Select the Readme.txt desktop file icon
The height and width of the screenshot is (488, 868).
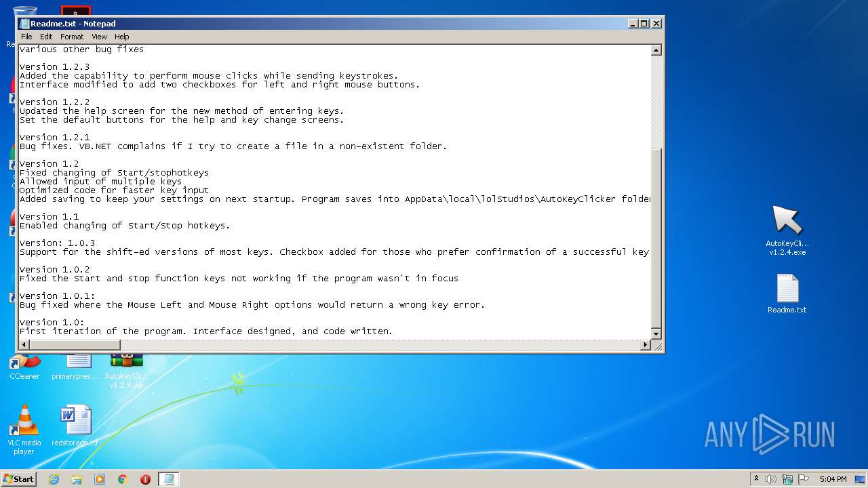point(787,293)
